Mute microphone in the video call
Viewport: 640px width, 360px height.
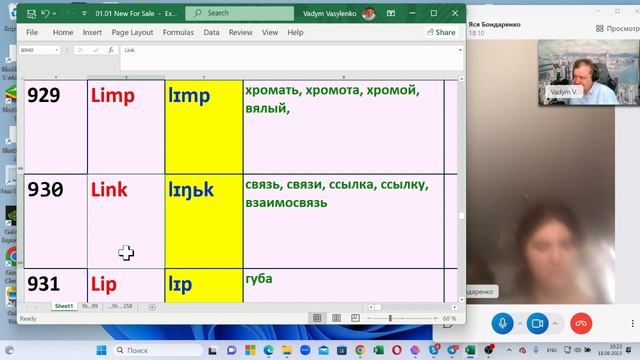tap(502, 323)
